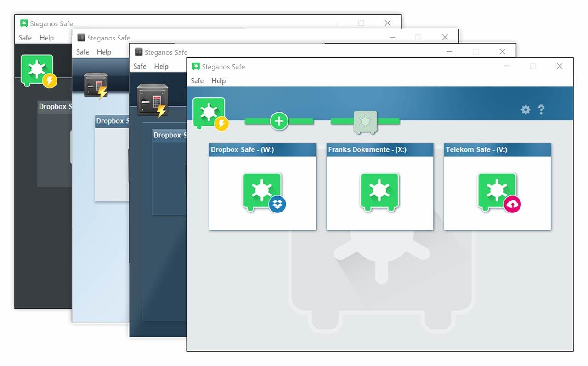Screen dimensions: 588x366
Task: Open Help menu in dark gray window
Action: 46,38
